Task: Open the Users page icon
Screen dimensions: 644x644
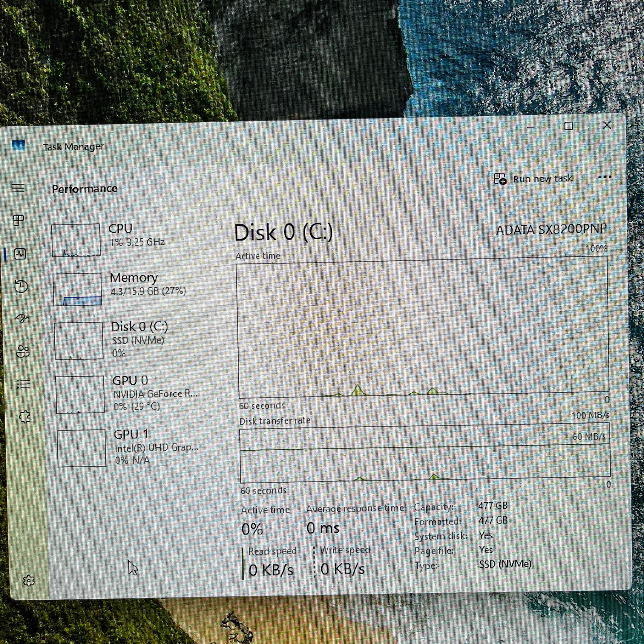Action: click(x=23, y=351)
